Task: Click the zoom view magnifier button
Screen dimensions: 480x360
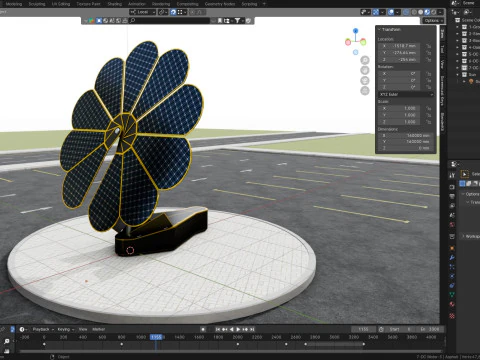Action: [x=365, y=60]
